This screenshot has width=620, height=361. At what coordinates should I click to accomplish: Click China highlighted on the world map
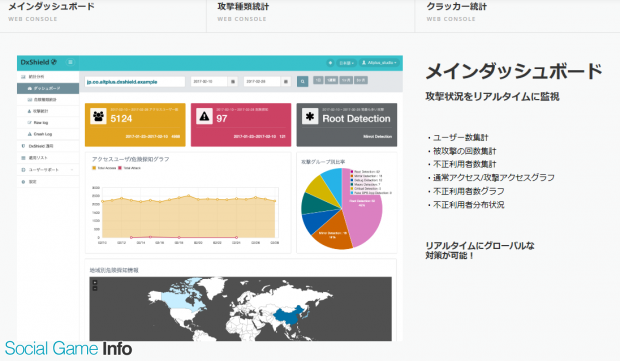click(290, 315)
